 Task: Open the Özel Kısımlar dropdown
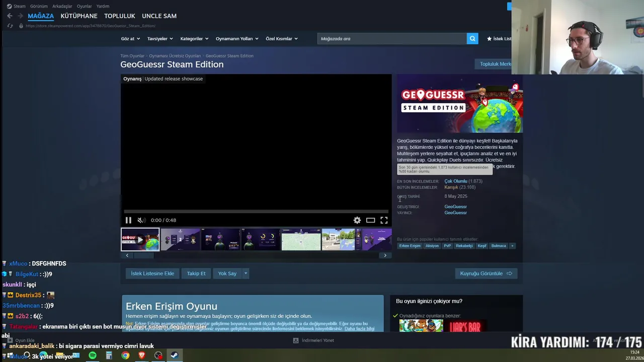pos(282,39)
